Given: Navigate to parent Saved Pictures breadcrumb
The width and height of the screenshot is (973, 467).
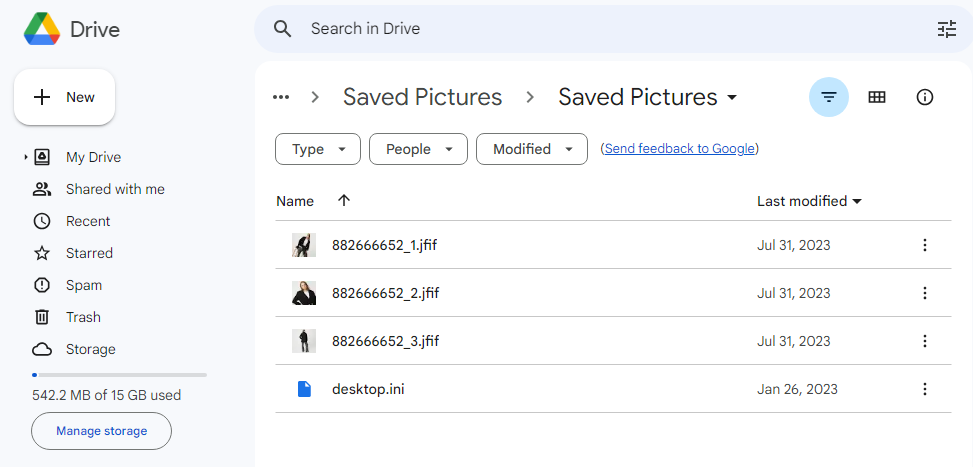Looking at the screenshot, I should pyautogui.click(x=423, y=97).
